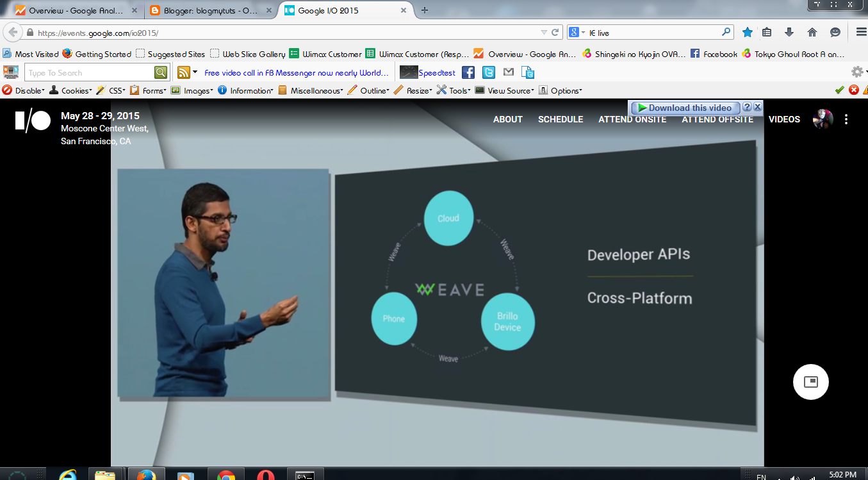
Task: Select the Google I/O 2015 tab
Action: pos(346,10)
